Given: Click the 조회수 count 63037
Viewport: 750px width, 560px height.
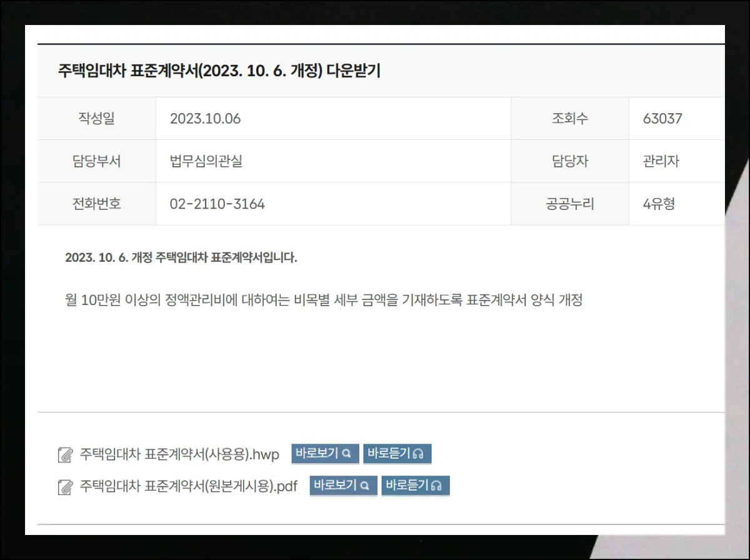Looking at the screenshot, I should coord(662,119).
